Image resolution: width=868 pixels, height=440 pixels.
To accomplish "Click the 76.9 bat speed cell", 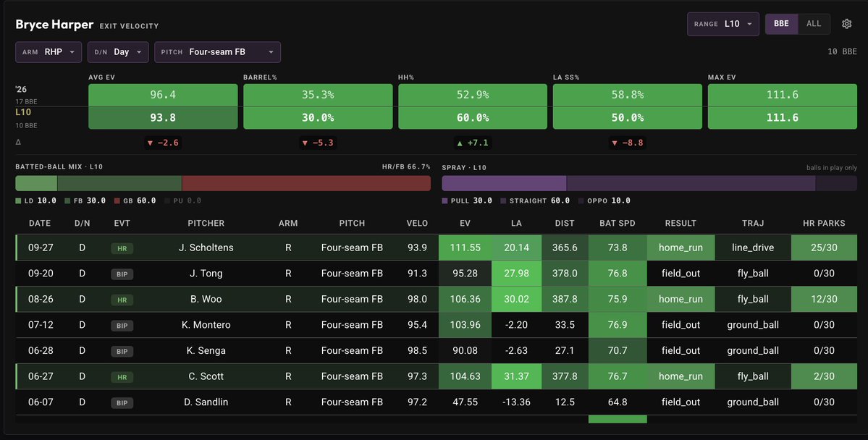I will [x=618, y=325].
